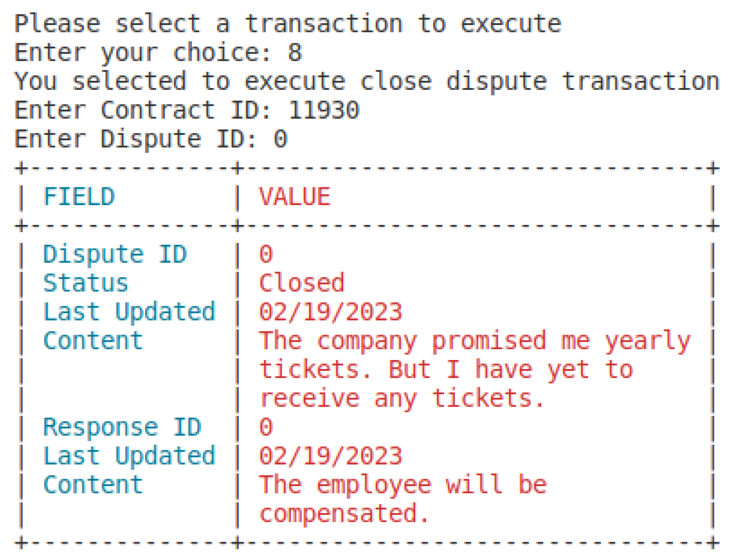Click the "Please select a transaction" prompt line
Viewport: 735px width, 560px height.
(x=288, y=24)
